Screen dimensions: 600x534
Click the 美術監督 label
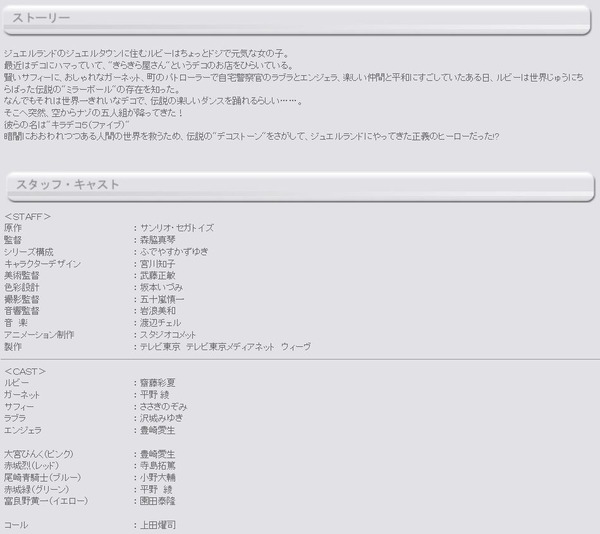[x=22, y=275]
